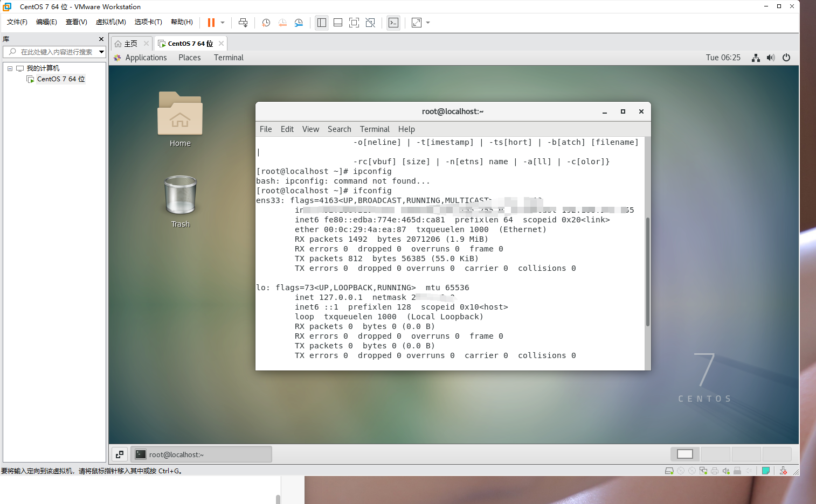Toggle the console view toolbar icon

coord(393,23)
